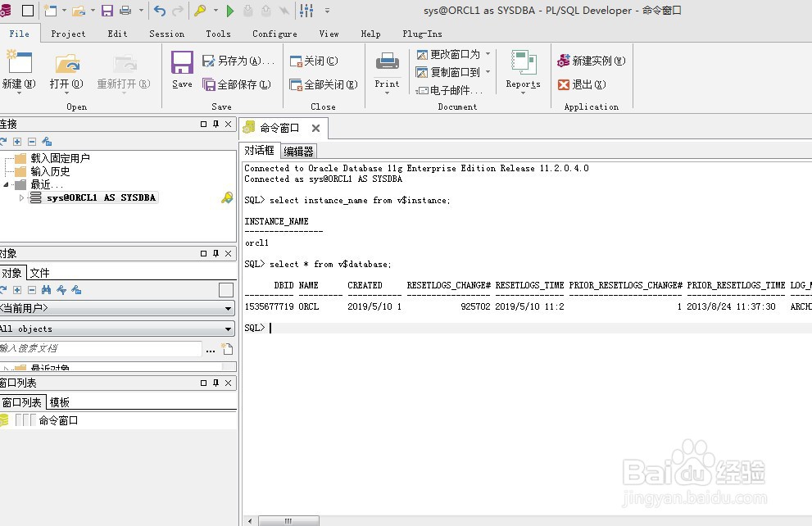Screen dimensions: 812x526
Task: Click the object search input field
Action: [x=100, y=348]
